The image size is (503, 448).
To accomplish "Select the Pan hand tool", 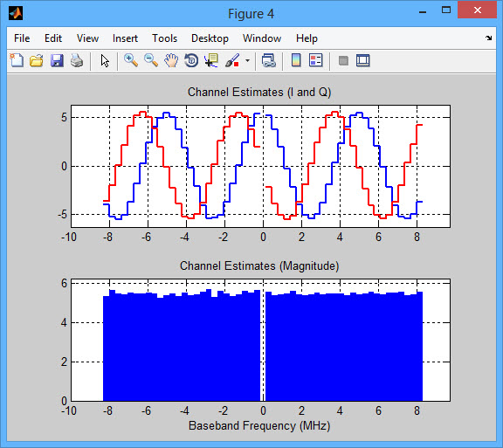I will tap(171, 60).
